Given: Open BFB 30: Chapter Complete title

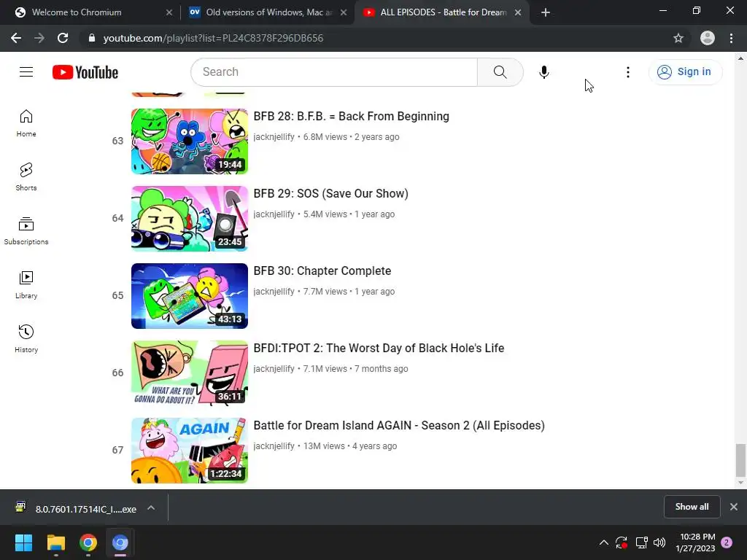Looking at the screenshot, I should pyautogui.click(x=322, y=271).
